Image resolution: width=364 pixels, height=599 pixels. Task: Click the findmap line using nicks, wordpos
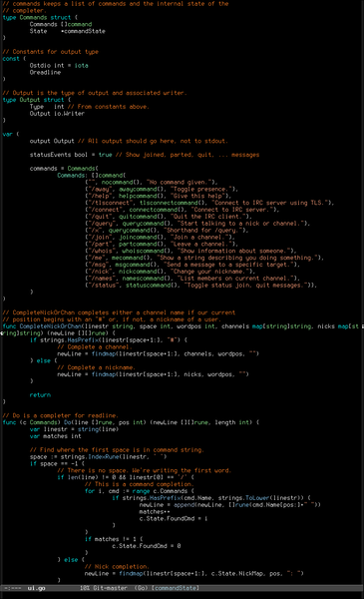point(153,374)
